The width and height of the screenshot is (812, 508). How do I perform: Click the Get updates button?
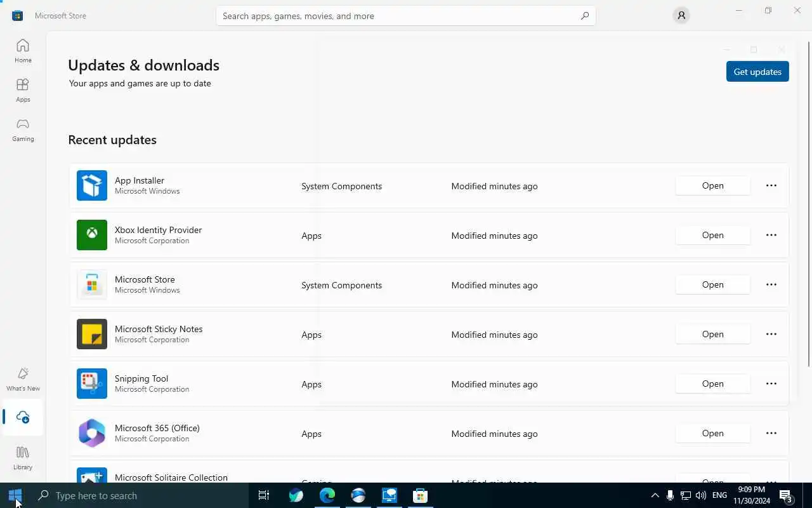(x=757, y=72)
